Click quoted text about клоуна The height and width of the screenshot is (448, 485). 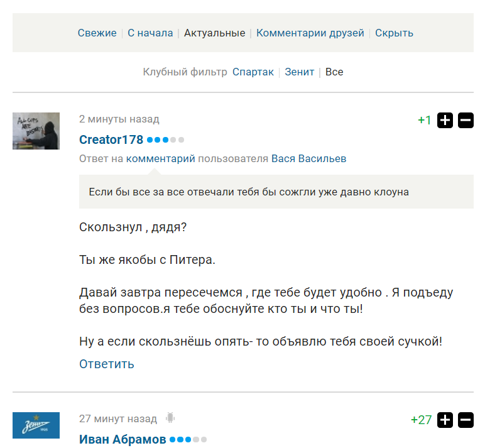(249, 192)
